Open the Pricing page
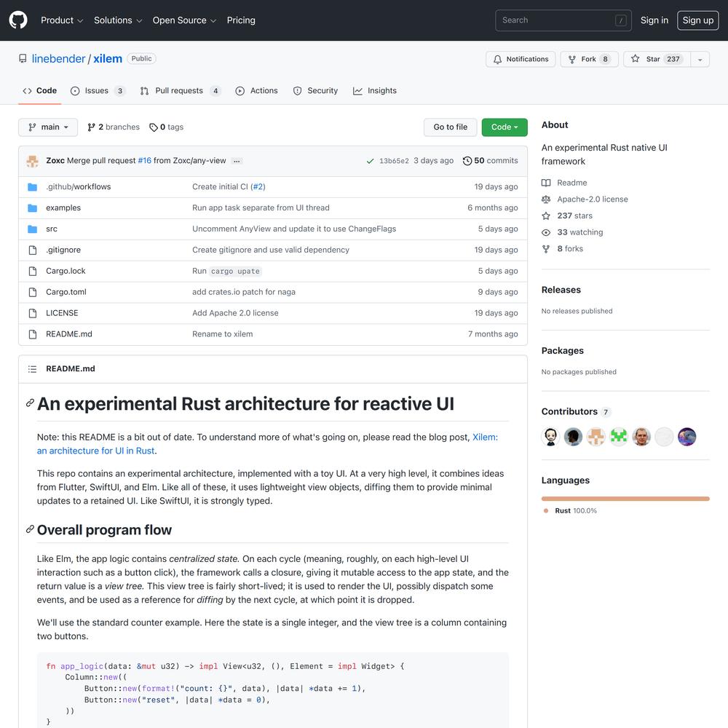The image size is (728, 728). tap(241, 20)
